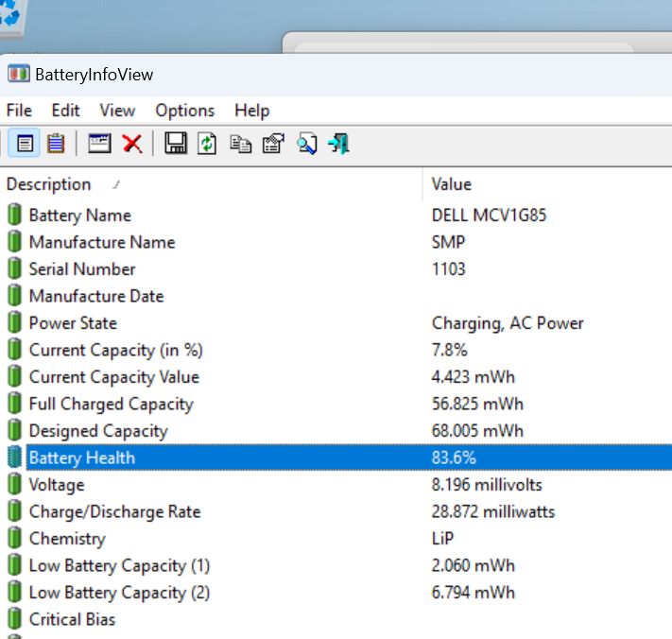This screenshot has width=672, height=639.
Task: Click battery icon beside Power State
Action: coord(14,322)
